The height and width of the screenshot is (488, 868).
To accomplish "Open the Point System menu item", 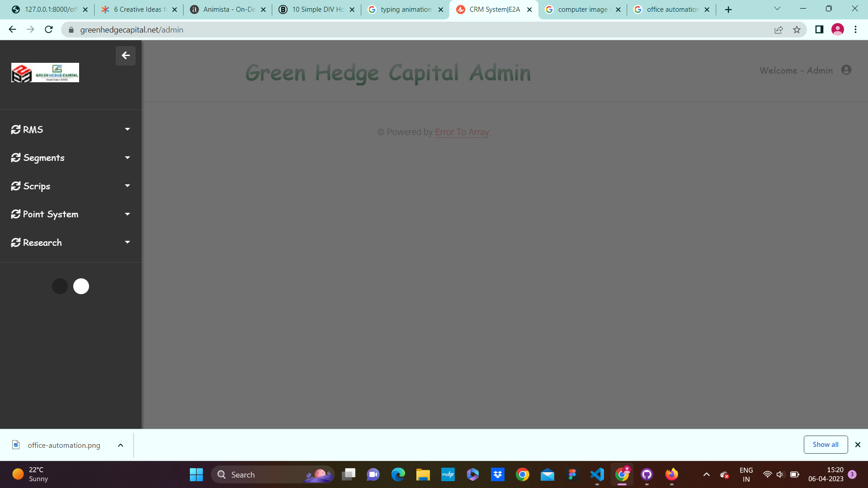I will (x=71, y=214).
